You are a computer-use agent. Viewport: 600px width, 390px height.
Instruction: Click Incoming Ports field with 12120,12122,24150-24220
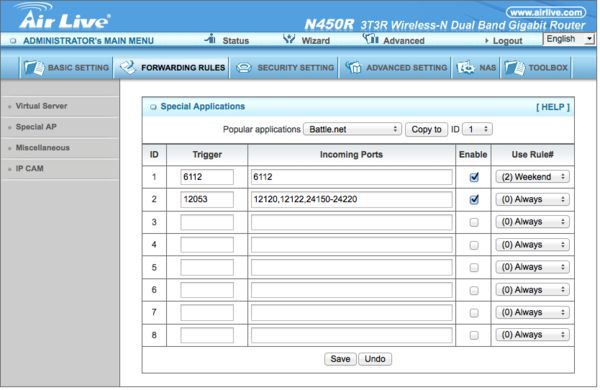pos(351,199)
